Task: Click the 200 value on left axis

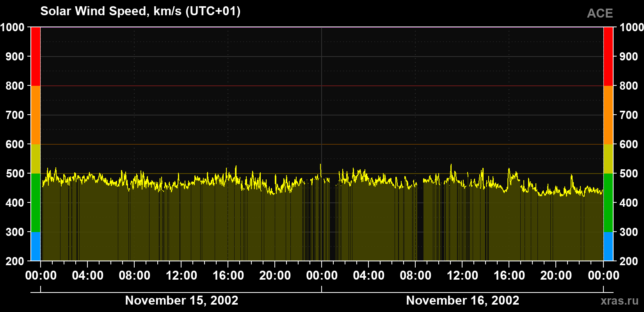Action: [x=15, y=261]
